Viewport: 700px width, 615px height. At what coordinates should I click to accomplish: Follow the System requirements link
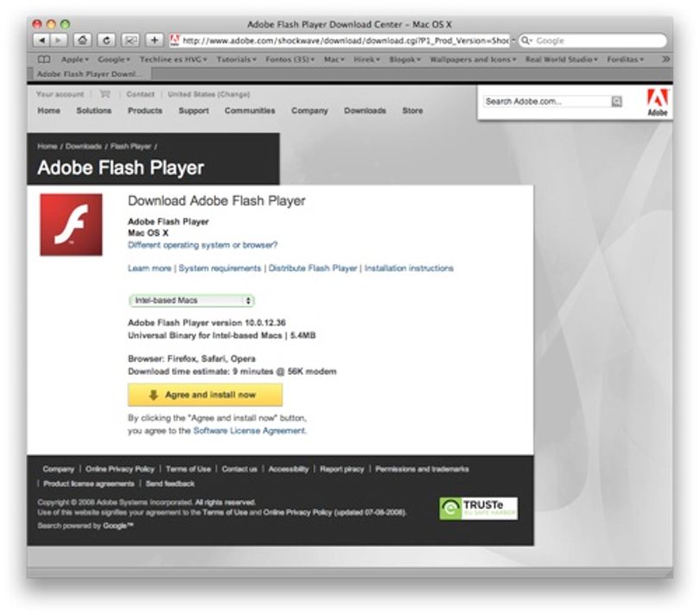click(220, 269)
